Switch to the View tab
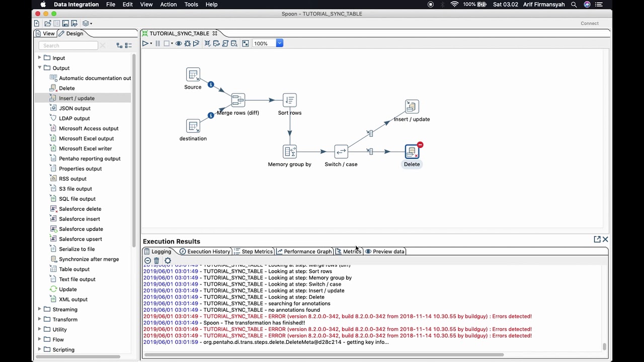This screenshot has height=362, width=644. click(x=45, y=34)
